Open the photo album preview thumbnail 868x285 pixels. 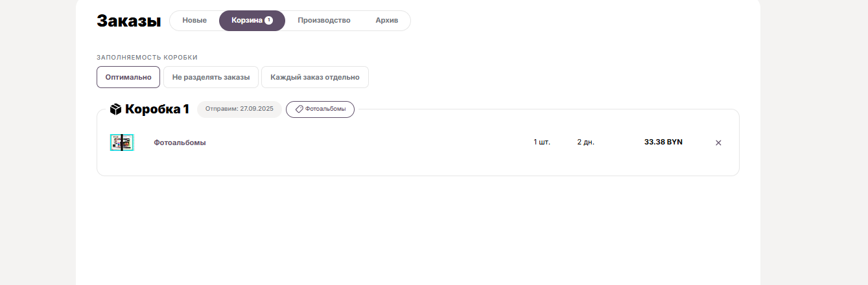tap(122, 142)
